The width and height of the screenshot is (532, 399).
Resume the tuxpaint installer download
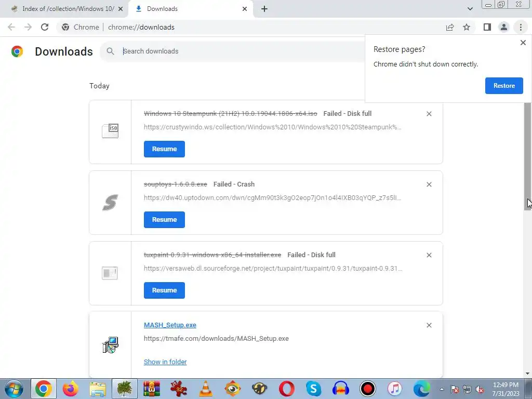click(164, 290)
